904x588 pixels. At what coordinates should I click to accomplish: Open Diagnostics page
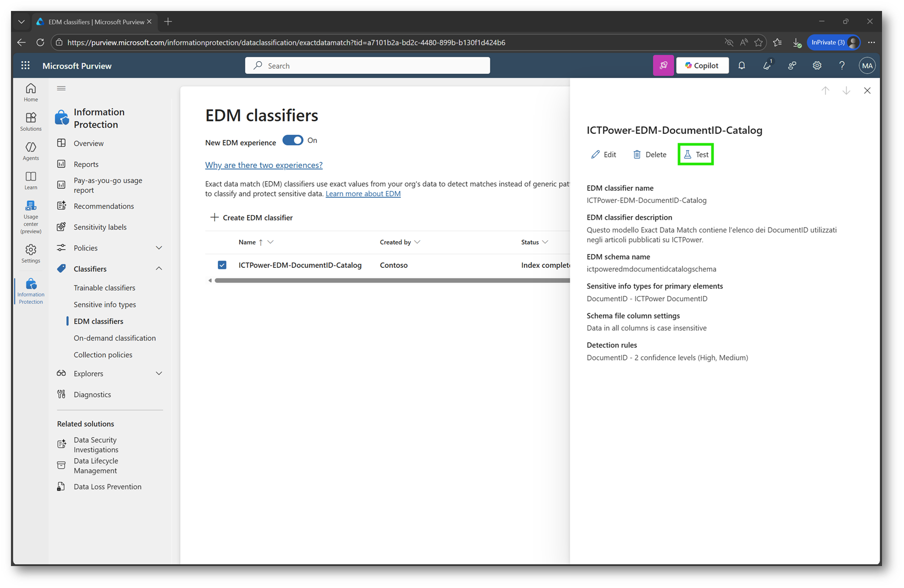92,394
